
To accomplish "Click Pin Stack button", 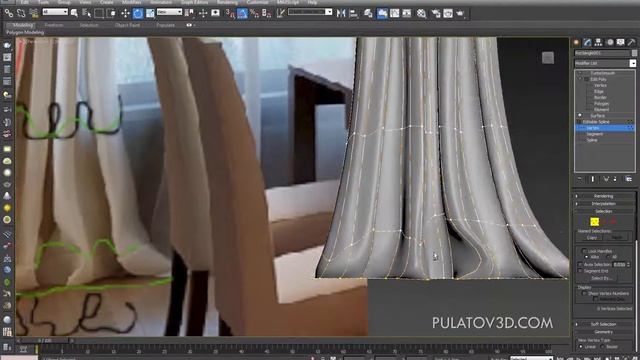I will [x=580, y=179].
